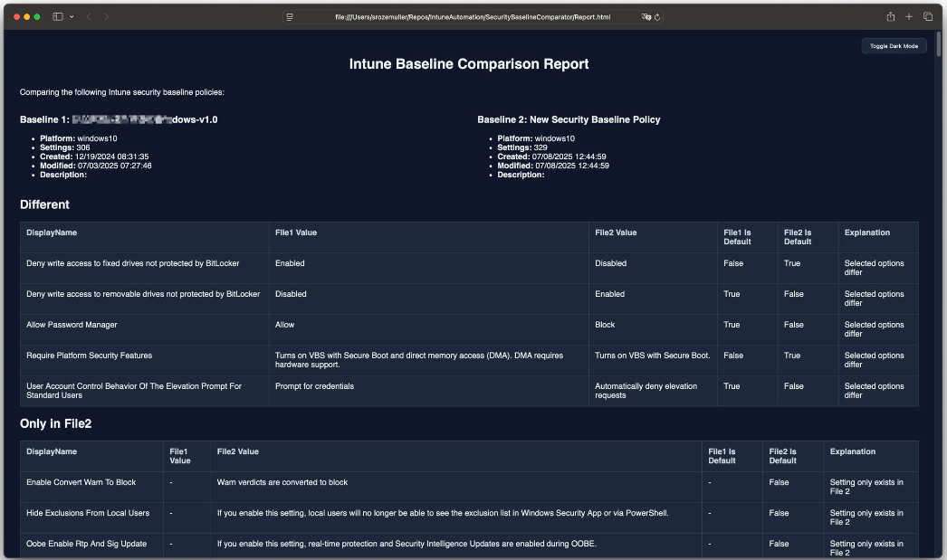
Task: Click the forward navigation arrow
Action: coord(106,16)
